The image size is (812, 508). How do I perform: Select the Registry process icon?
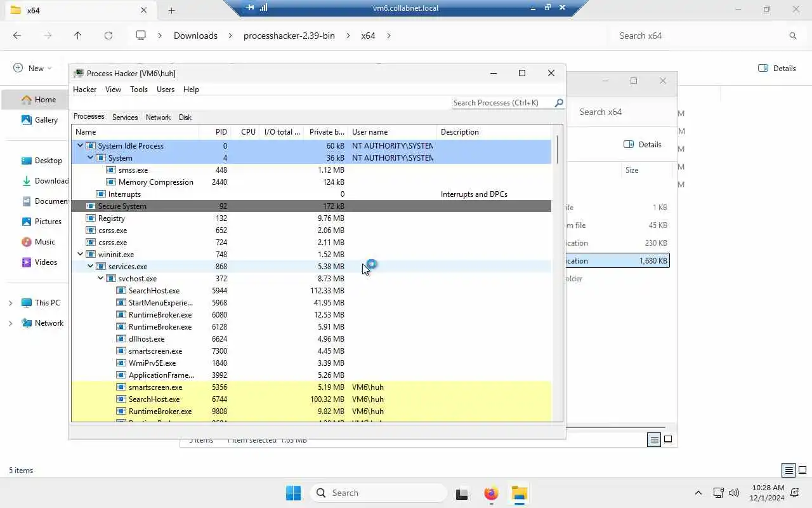point(91,218)
